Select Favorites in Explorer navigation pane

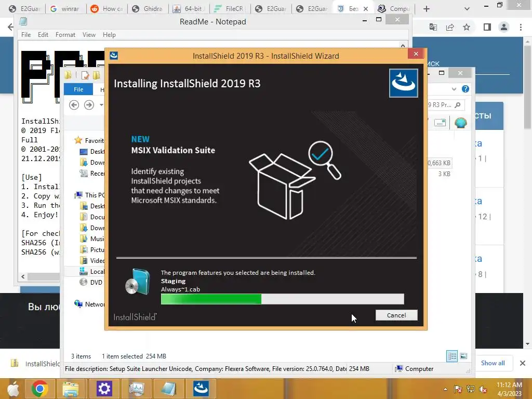89,140
